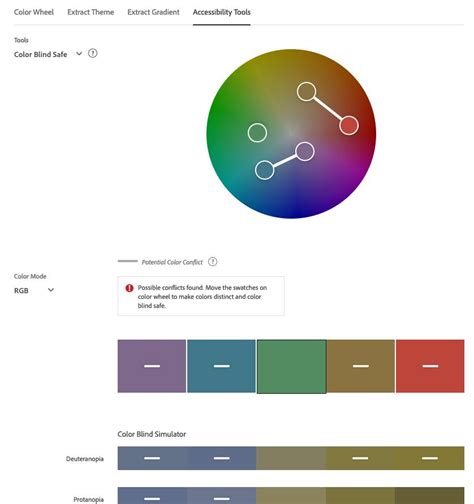The height and width of the screenshot is (504, 474).
Task: Click the conflict dash on the olive-brown swatch
Action: pyautogui.click(x=361, y=366)
